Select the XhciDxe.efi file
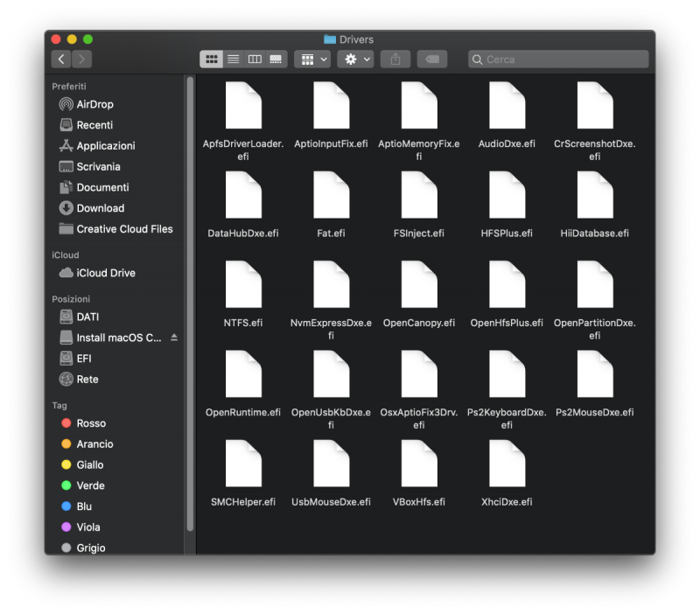Image resolution: width=700 pixels, height=614 pixels. [x=507, y=473]
